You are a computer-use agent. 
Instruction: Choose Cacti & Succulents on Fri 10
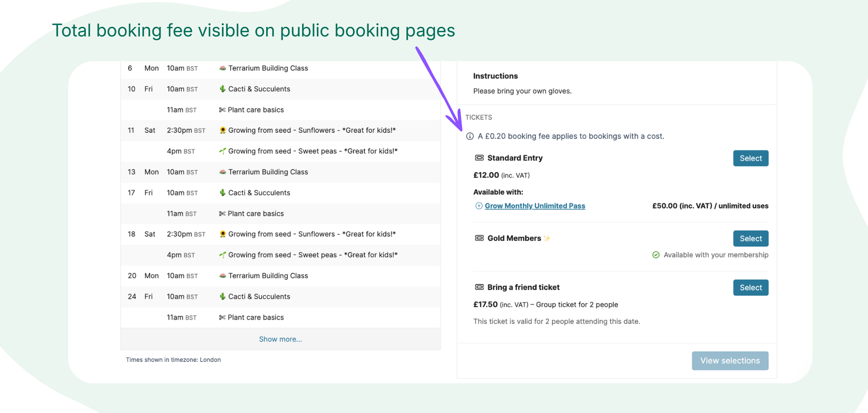259,89
